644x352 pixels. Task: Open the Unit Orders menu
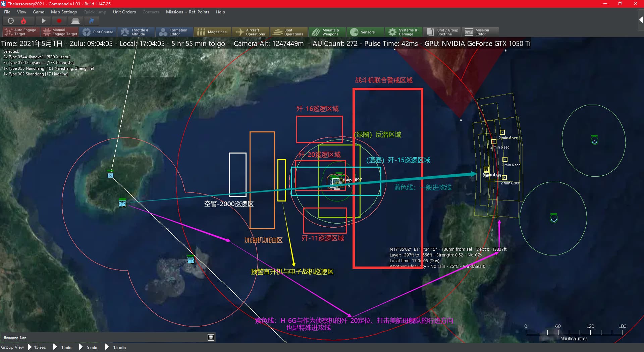[x=124, y=12]
